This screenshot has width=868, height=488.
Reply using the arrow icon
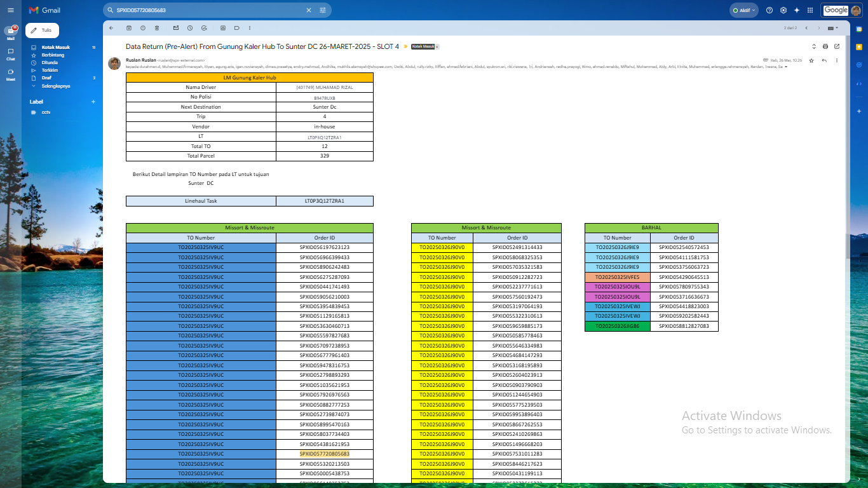click(x=824, y=60)
